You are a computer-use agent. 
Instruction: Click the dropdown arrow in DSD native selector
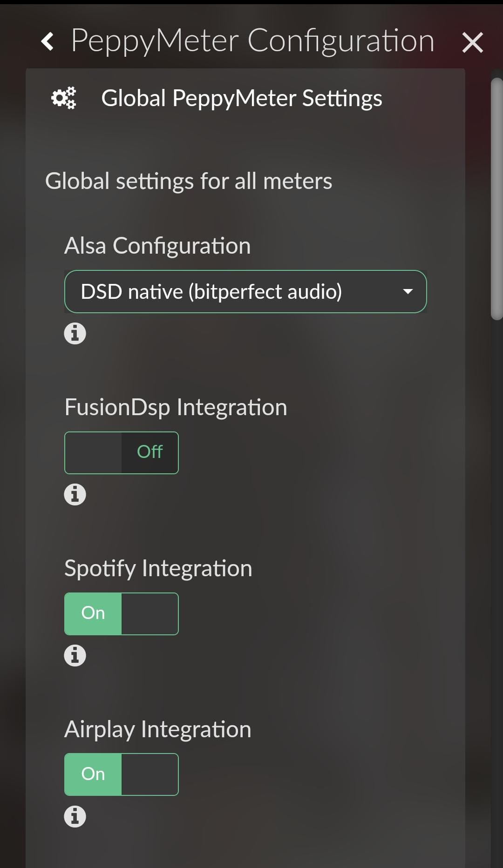pyautogui.click(x=408, y=292)
